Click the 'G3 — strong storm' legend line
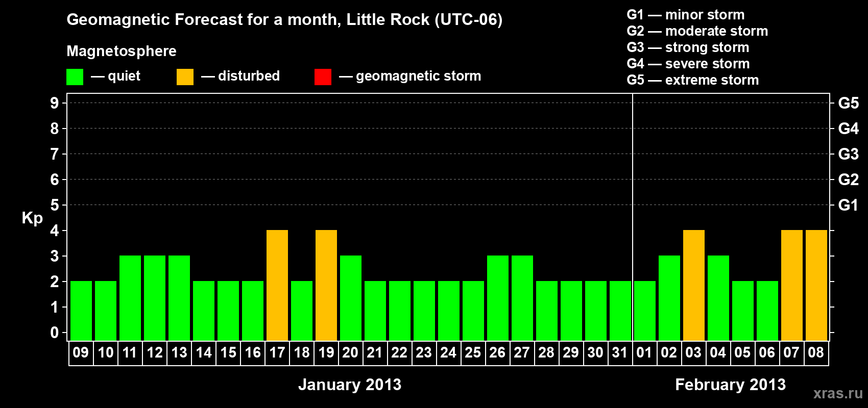Screen dimensions: 868x408 pos(688,47)
